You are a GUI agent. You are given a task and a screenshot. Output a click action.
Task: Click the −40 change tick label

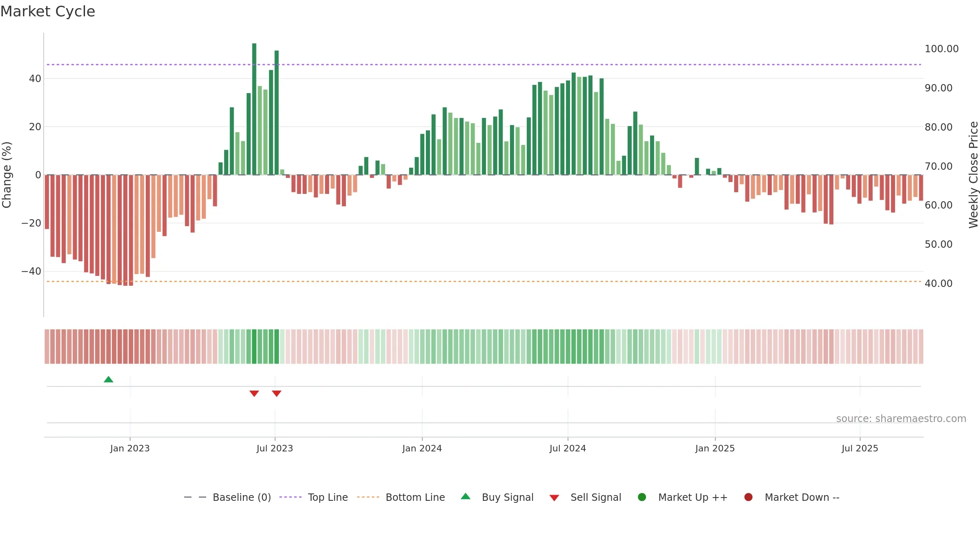(31, 271)
